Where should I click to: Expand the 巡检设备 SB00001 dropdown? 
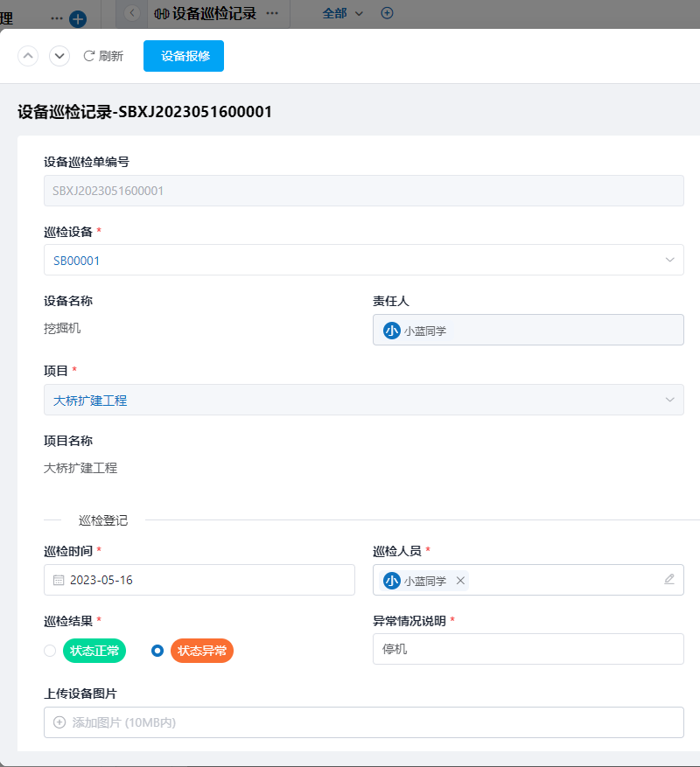tap(364, 260)
